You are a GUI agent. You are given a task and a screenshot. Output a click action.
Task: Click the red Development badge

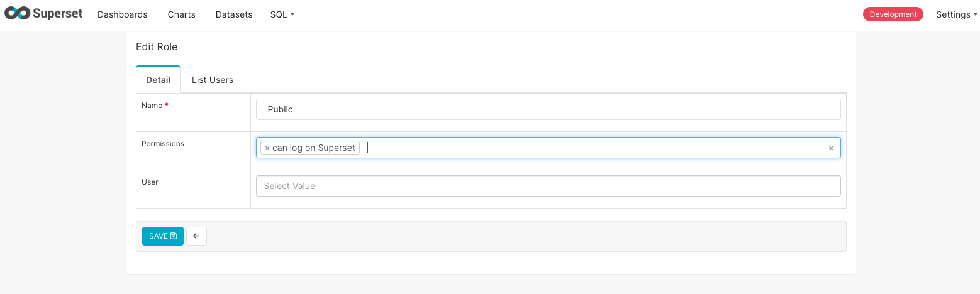point(893,14)
